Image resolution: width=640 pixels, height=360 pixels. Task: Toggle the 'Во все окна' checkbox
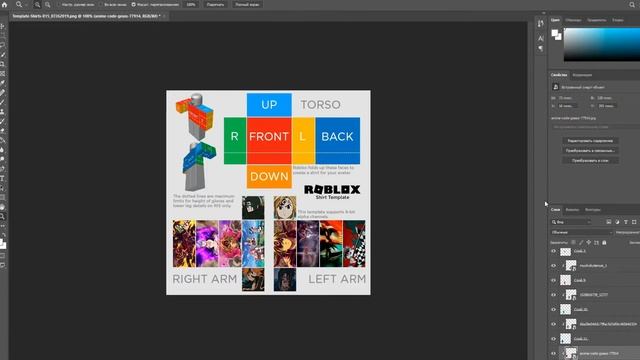pos(102,4)
